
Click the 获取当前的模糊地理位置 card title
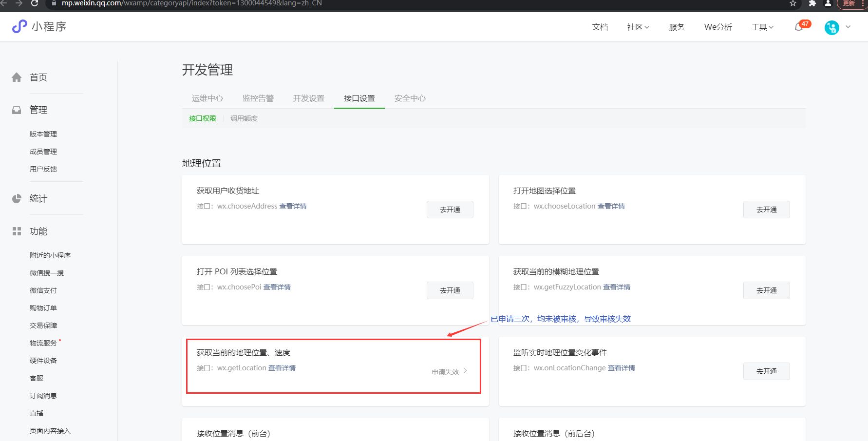click(x=556, y=271)
